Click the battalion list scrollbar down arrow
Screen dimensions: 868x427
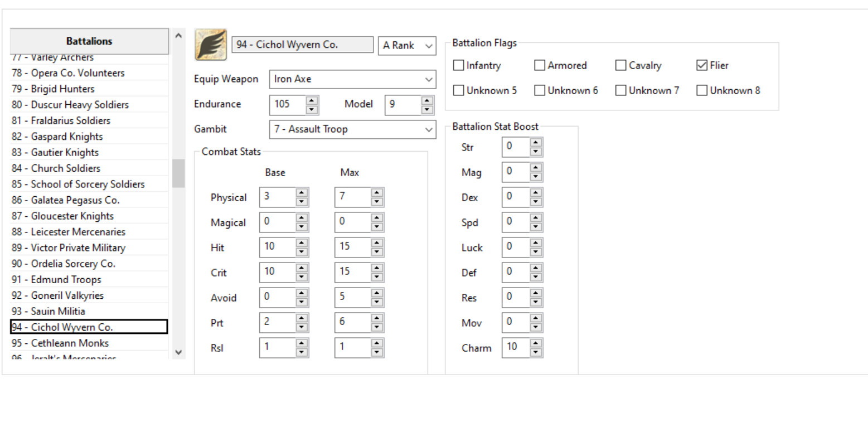point(178,352)
